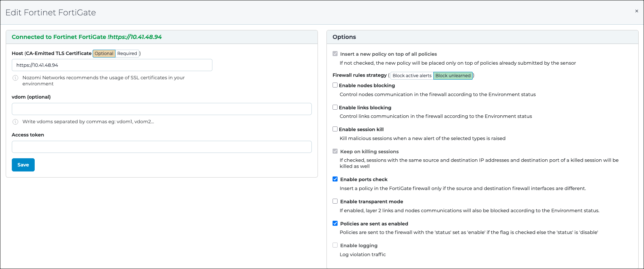Click the Firewall rules strategy label
The image size is (644, 269).
[359, 75]
